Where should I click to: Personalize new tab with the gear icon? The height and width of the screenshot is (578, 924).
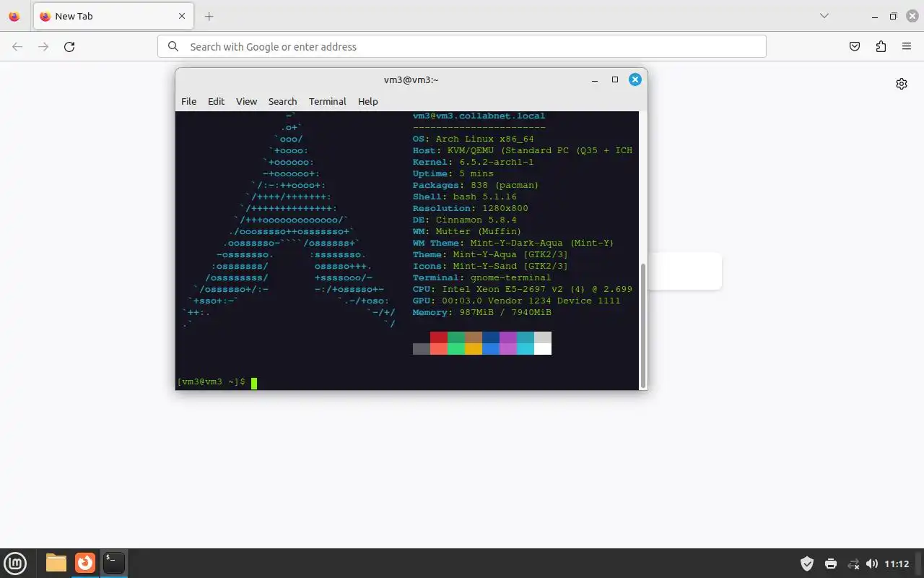click(902, 84)
